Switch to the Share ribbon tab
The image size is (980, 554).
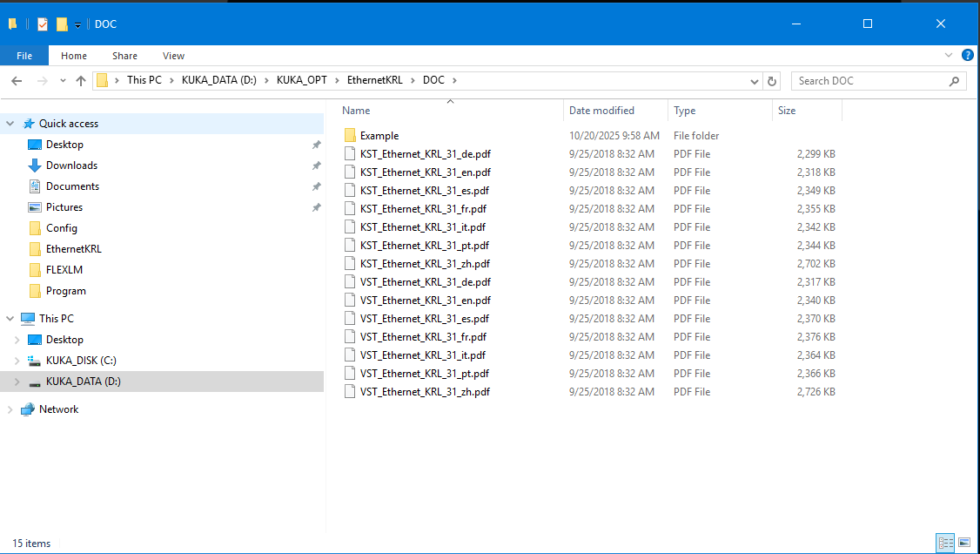pos(124,56)
